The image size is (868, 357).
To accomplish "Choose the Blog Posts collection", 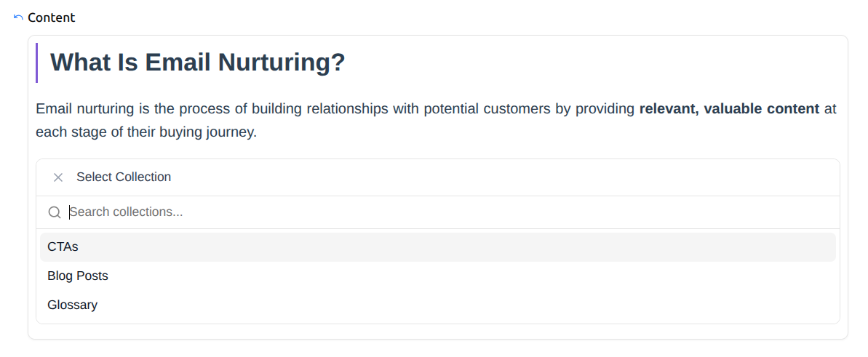I will [x=77, y=276].
